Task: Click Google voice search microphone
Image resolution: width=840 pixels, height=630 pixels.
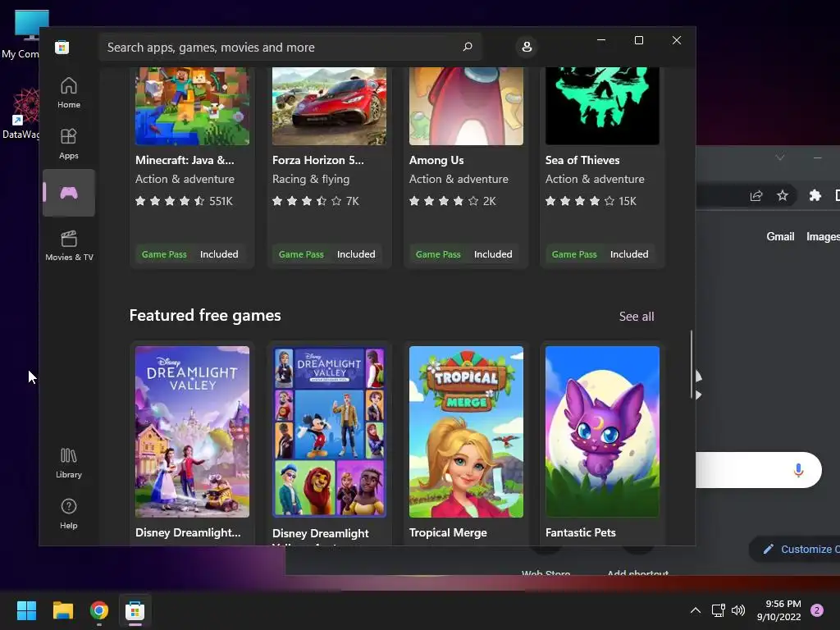Action: click(x=798, y=470)
